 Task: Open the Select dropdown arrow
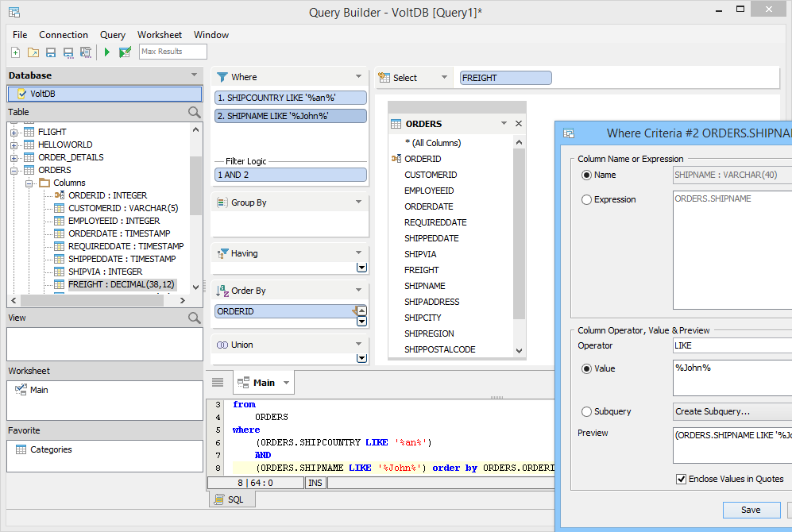pos(445,77)
